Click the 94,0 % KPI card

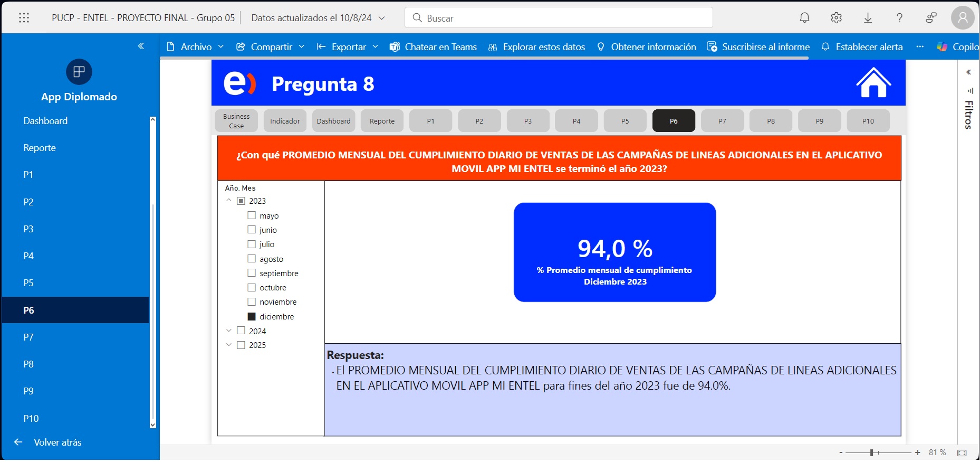tap(615, 252)
